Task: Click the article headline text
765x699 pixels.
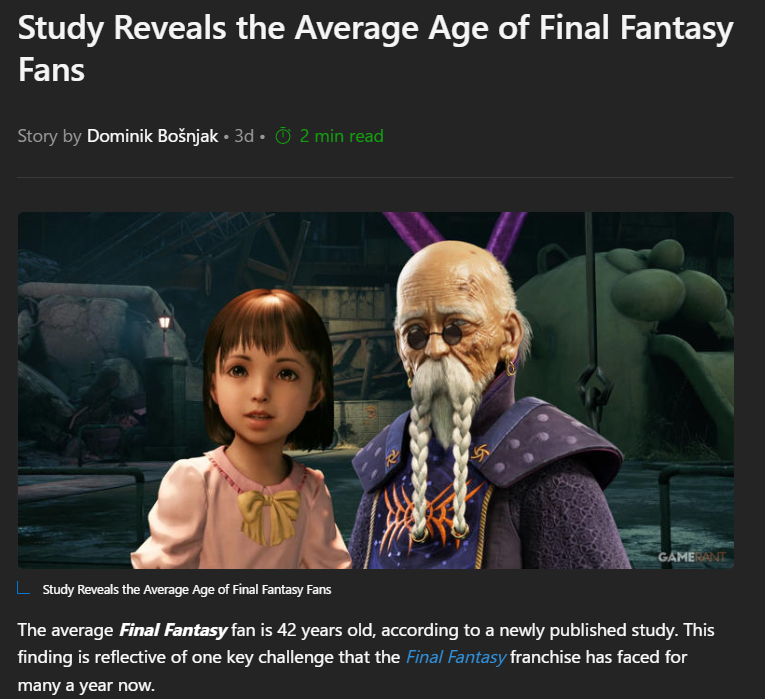Action: coord(376,48)
